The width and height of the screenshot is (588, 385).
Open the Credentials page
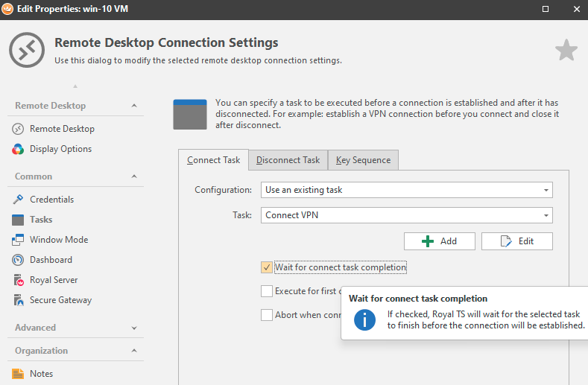[51, 200]
